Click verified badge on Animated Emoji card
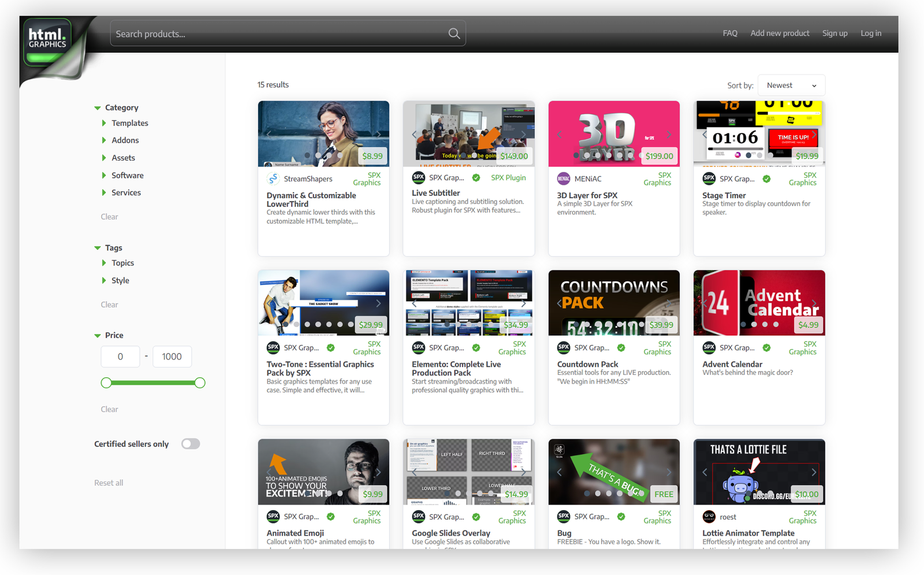The height and width of the screenshot is (575, 924). click(x=330, y=517)
